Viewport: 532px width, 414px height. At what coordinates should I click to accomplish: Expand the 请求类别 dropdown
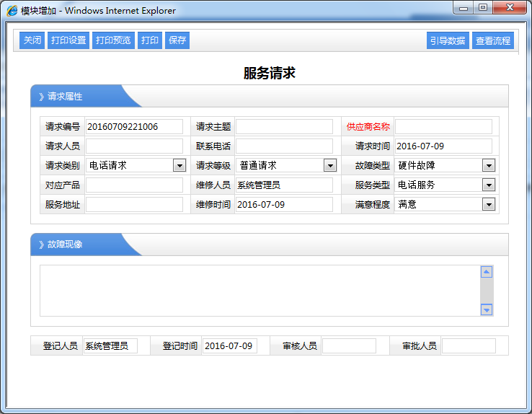point(179,166)
